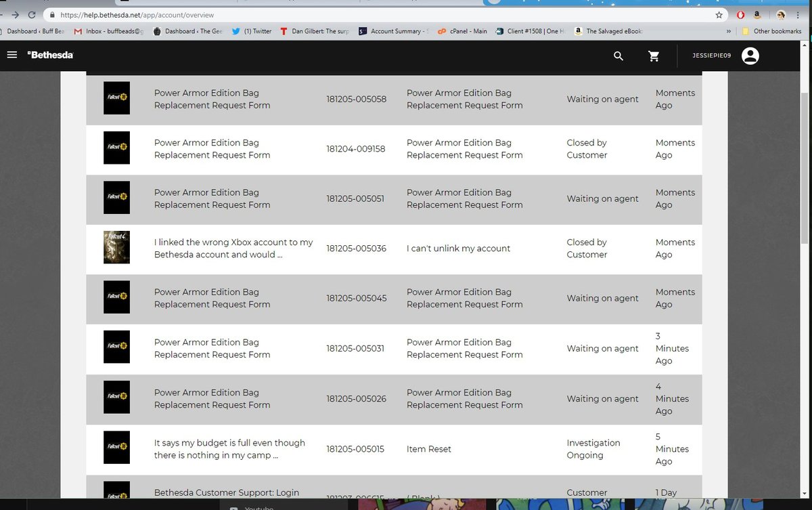
Task: Open ticket 181205-005058
Action: click(356, 100)
